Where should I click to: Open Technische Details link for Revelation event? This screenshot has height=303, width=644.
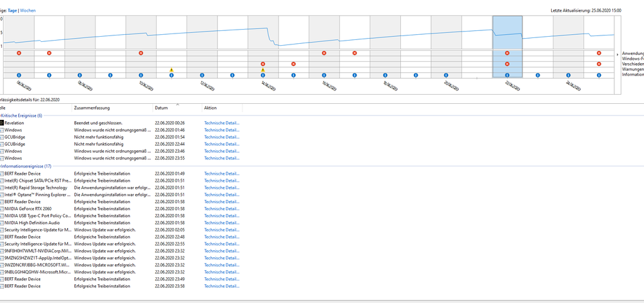(x=222, y=122)
